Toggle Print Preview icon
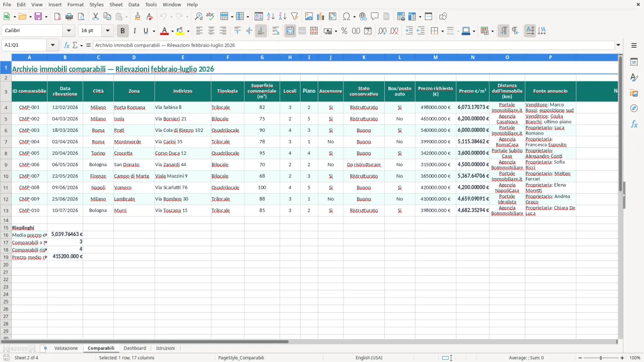This screenshot has height=362, width=644. tap(80, 17)
